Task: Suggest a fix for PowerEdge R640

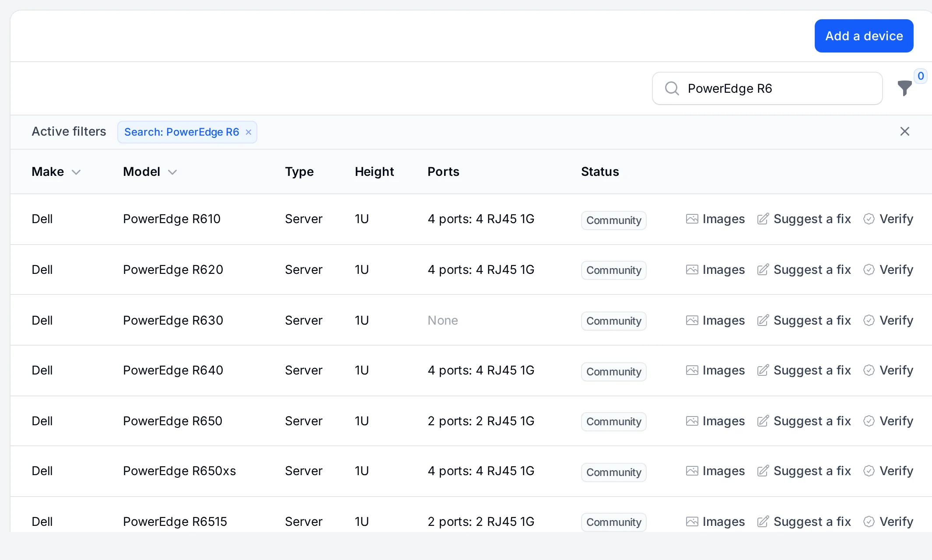Action: coord(804,370)
